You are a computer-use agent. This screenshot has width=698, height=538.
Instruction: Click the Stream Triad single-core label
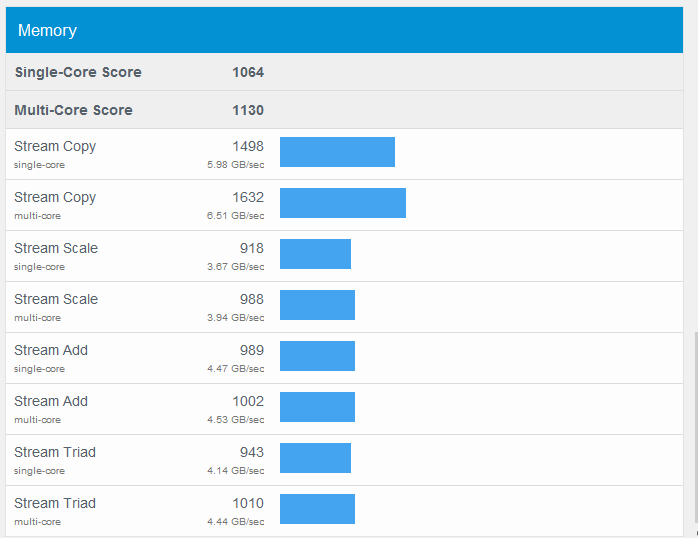click(55, 452)
